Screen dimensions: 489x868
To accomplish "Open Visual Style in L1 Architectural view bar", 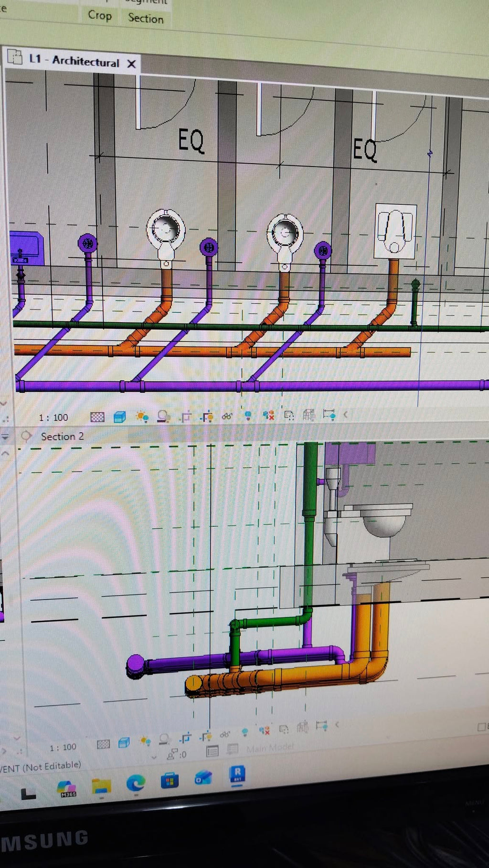I will [120, 417].
